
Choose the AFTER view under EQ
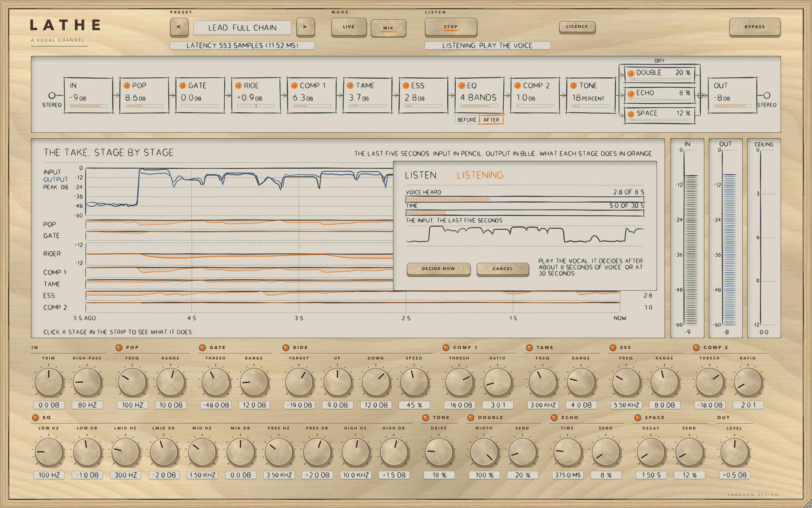coord(491,120)
